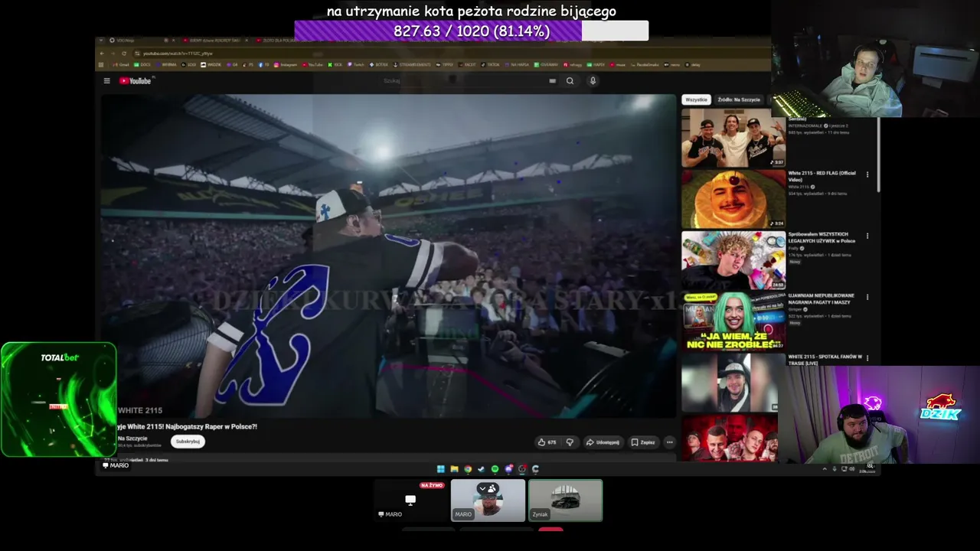Open the White 2115 RED FLAG thumbnail
Screen dimensions: 980x551
pyautogui.click(x=733, y=199)
